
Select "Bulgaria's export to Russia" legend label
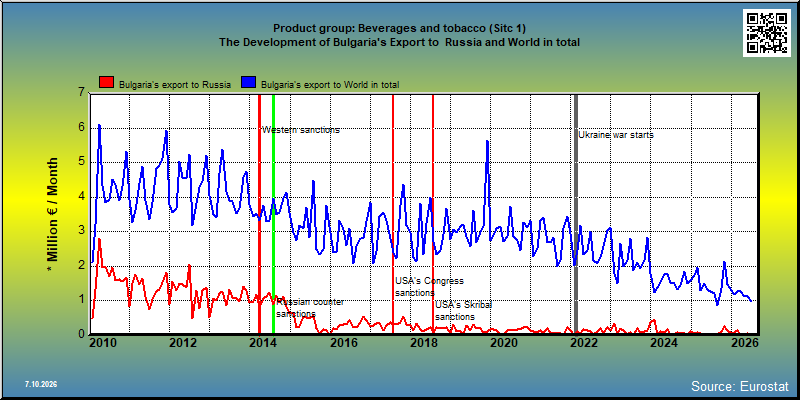coord(175,85)
